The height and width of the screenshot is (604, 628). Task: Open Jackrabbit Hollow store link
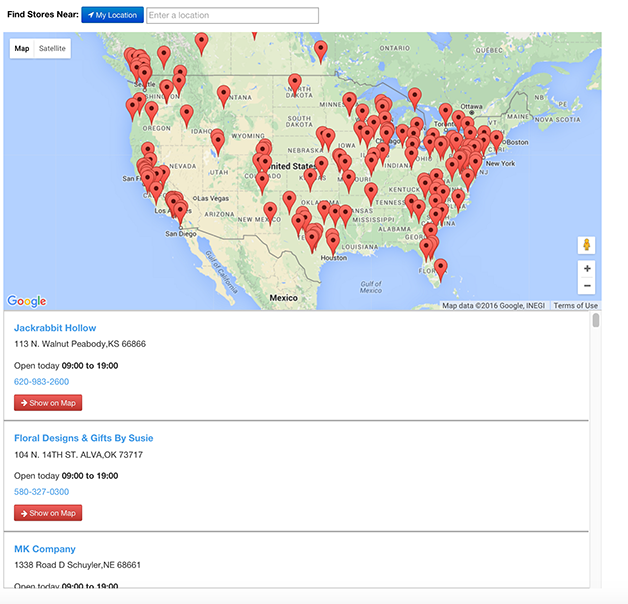[55, 328]
